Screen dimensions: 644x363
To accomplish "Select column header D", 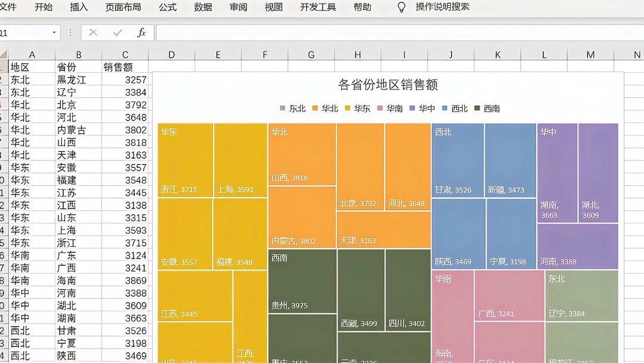I will (171, 54).
